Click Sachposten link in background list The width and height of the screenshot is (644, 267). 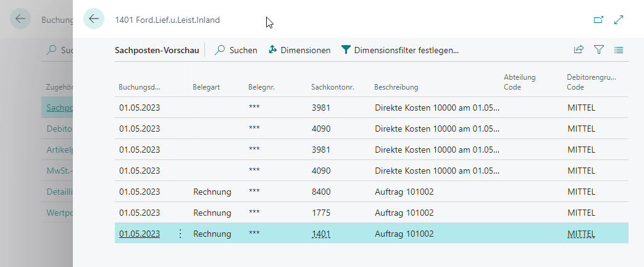point(59,108)
